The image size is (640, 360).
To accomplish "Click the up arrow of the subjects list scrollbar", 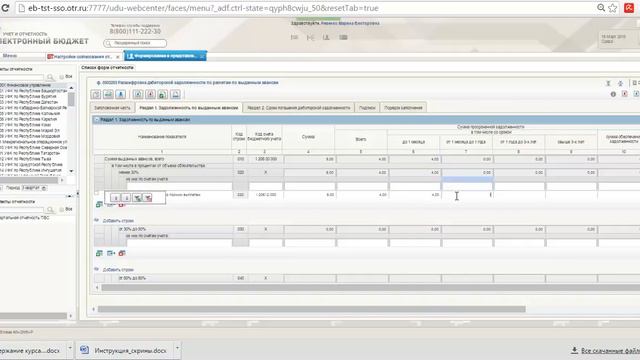I will coord(71,88).
